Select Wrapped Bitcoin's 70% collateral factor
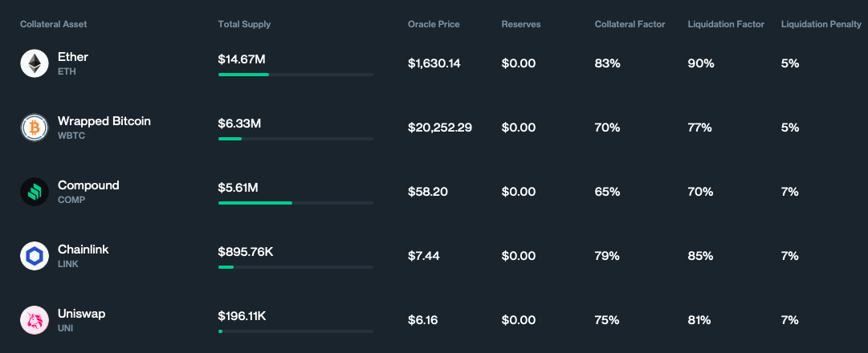868x353 pixels. (x=607, y=128)
